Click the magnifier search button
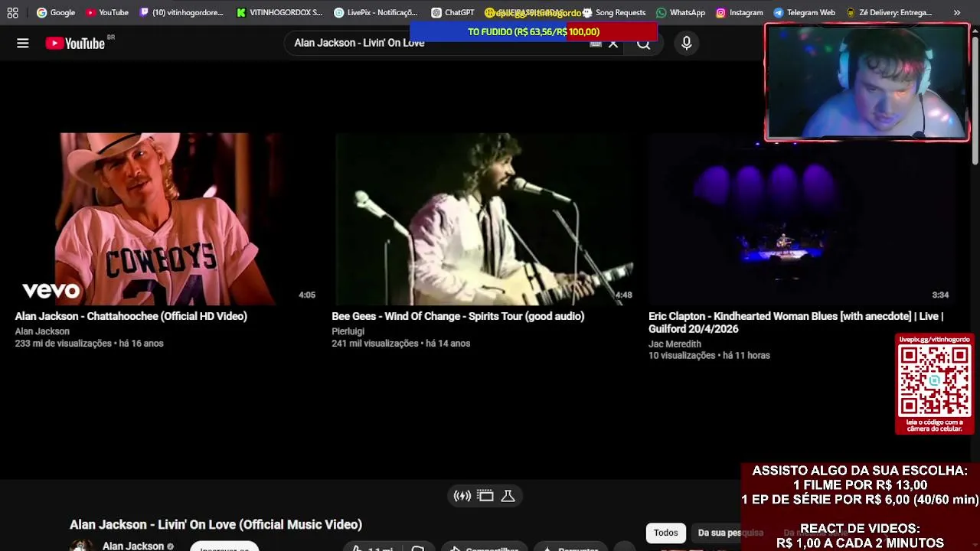 point(644,44)
